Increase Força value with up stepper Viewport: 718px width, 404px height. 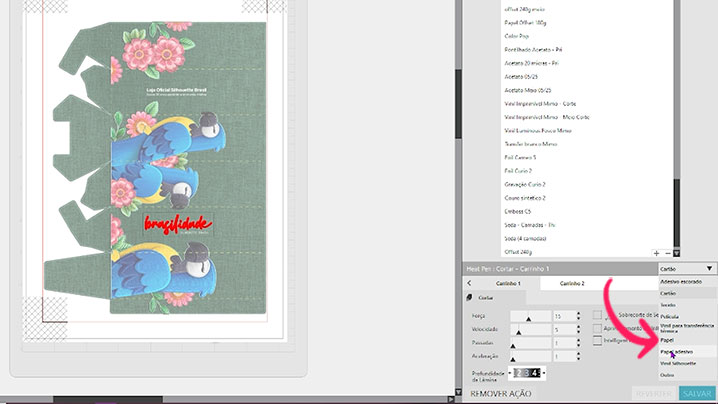pyautogui.click(x=578, y=314)
